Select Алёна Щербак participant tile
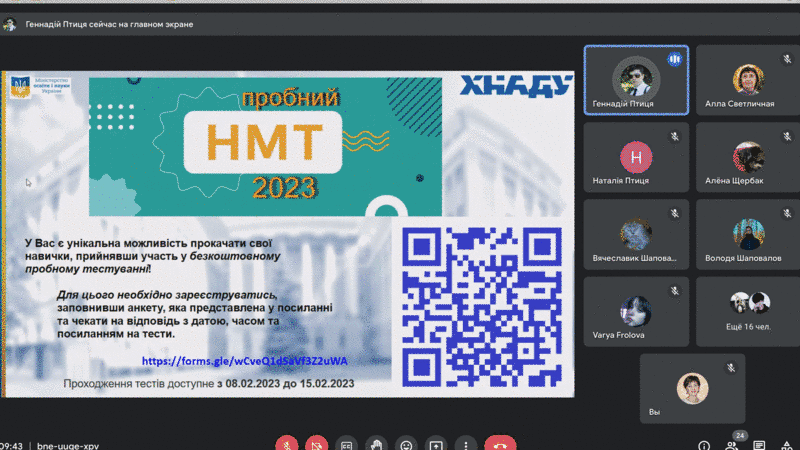Screen dimensions: 800x450 (x=748, y=157)
